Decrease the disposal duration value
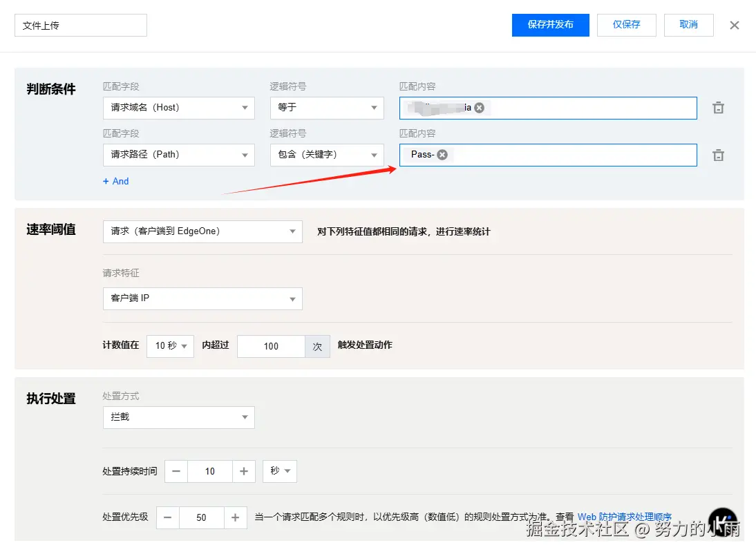 coord(176,471)
